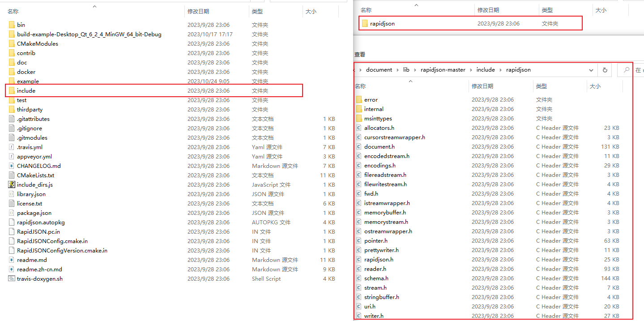Navigate to the document breadcrumb link
The image size is (644, 321).
380,70
